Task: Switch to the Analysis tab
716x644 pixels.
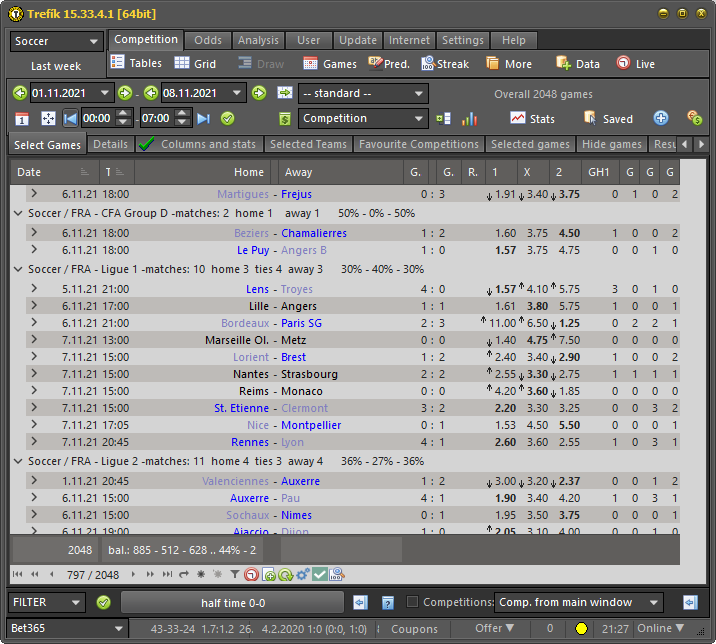Action: pyautogui.click(x=258, y=40)
